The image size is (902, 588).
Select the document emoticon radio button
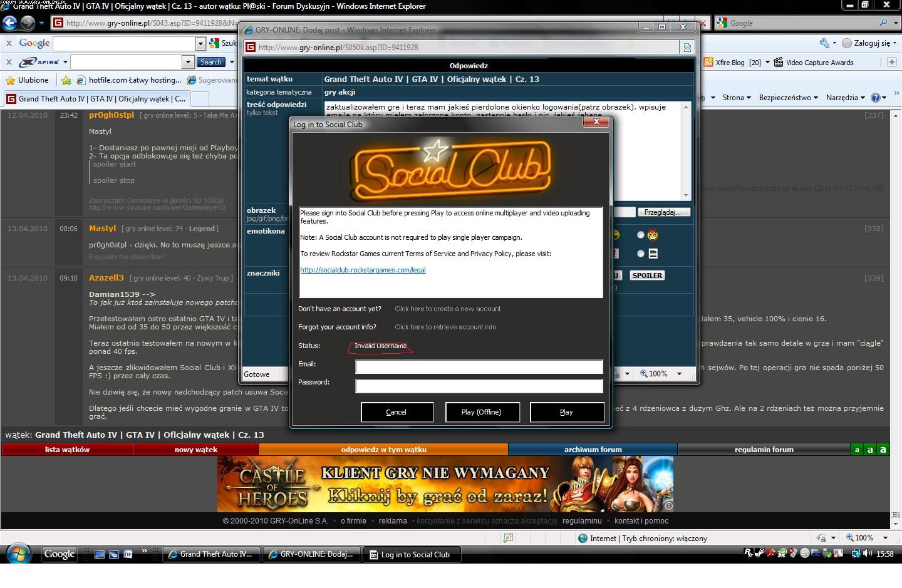pos(640,254)
